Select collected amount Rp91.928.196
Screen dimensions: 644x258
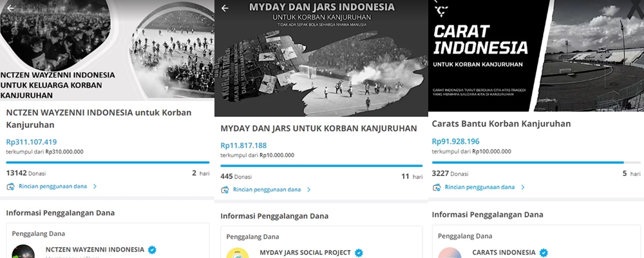(x=455, y=141)
